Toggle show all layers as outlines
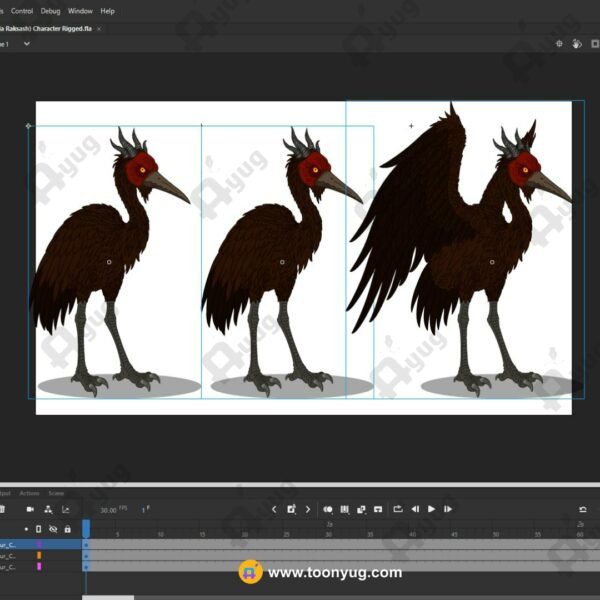The width and height of the screenshot is (600, 600). (x=39, y=529)
